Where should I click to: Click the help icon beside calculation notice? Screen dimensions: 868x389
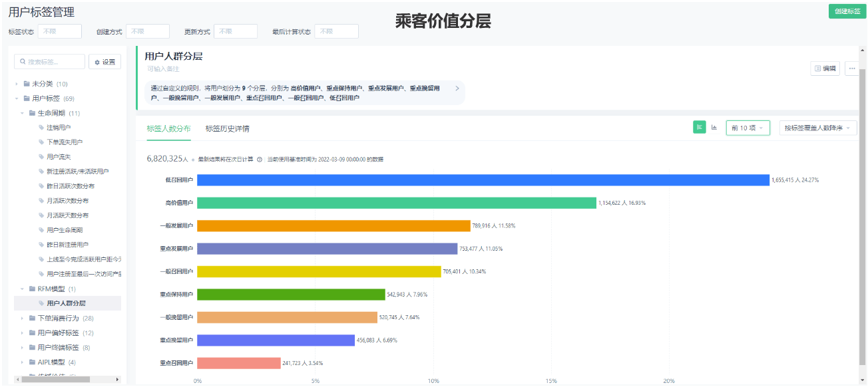pyautogui.click(x=260, y=160)
